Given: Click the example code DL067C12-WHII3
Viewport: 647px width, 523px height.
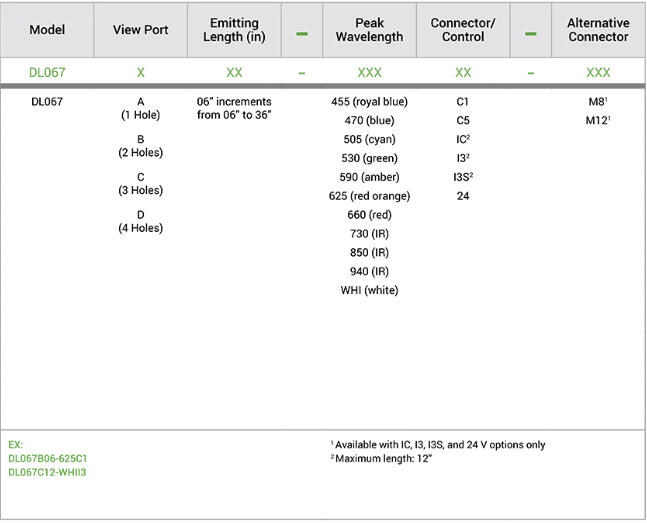Looking at the screenshot, I should [49, 471].
